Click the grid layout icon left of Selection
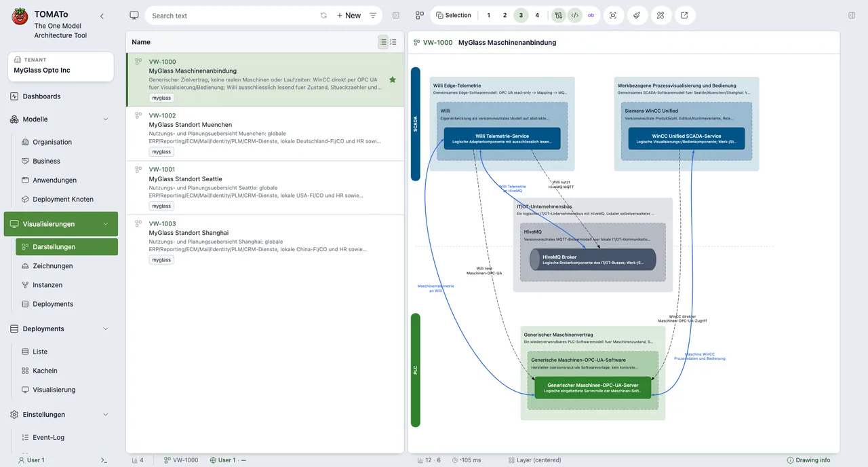This screenshot has width=868, height=467. (420, 16)
